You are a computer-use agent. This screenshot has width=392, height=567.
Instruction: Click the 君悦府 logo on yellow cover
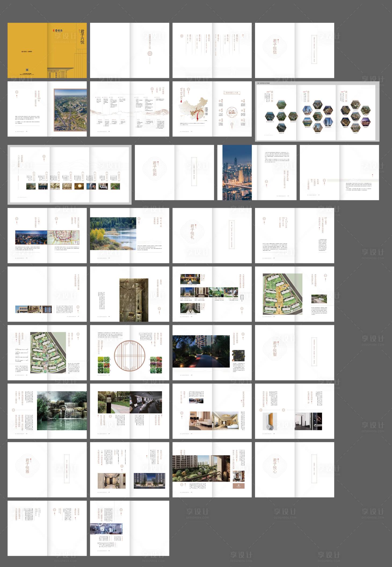[57, 30]
